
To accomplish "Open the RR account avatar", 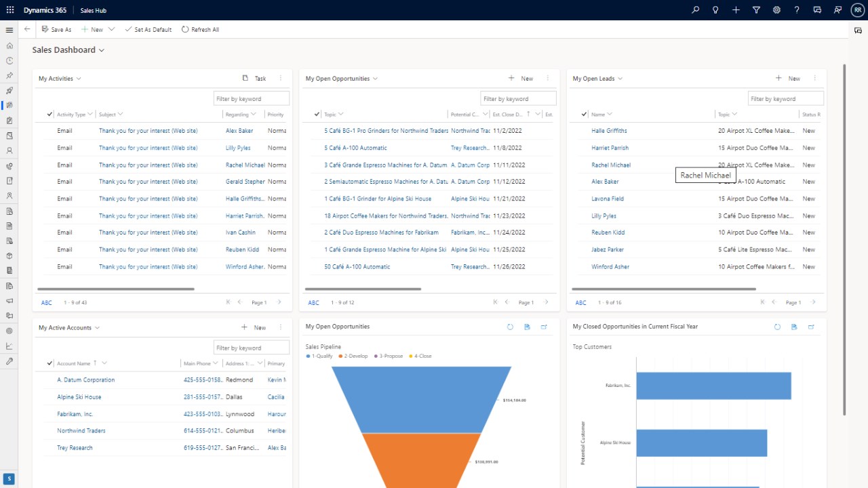I will point(857,10).
